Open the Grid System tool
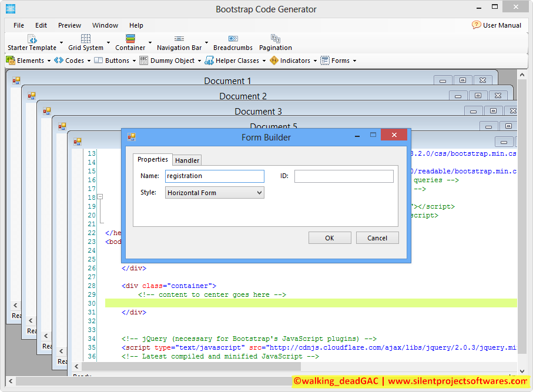 point(86,39)
